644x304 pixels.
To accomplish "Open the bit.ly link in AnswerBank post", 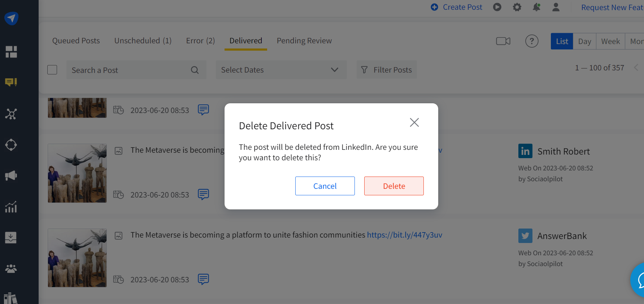I will 404,235.
